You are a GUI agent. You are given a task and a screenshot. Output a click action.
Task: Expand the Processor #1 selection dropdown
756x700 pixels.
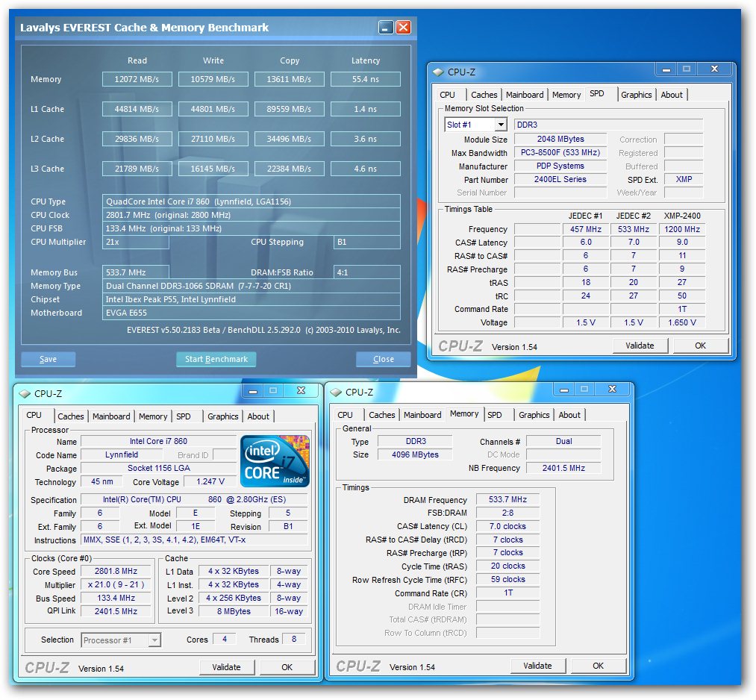(154, 640)
